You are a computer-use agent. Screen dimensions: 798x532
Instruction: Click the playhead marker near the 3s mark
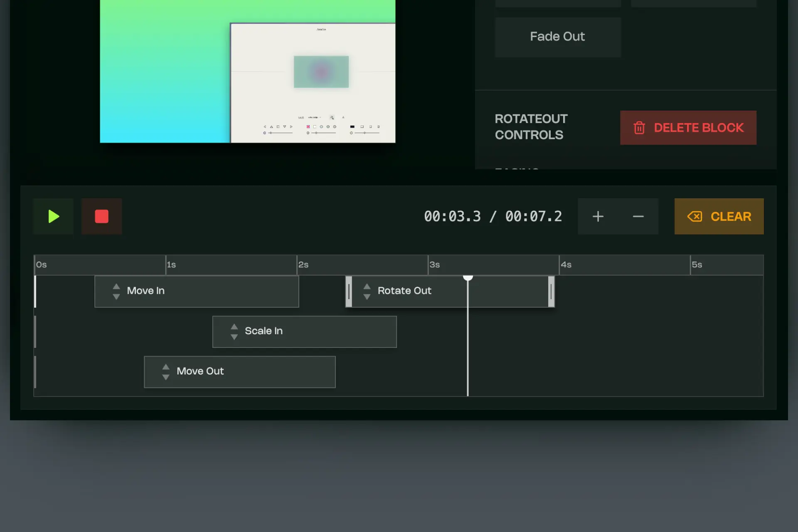point(468,278)
